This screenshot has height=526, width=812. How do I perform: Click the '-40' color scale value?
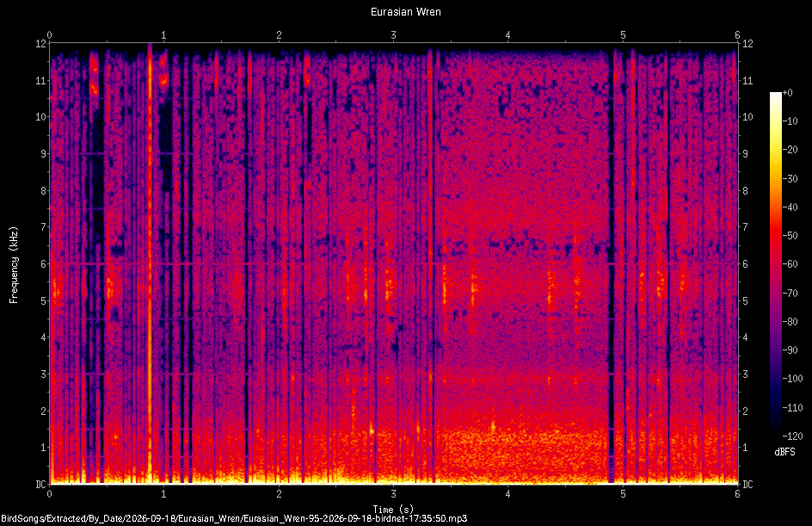tap(790, 207)
